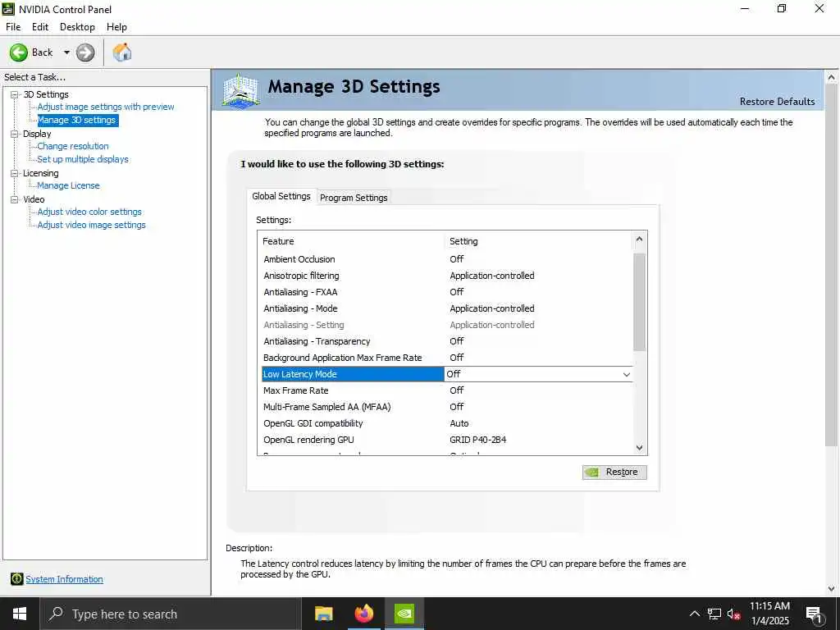Open Set up multiple displays page
Viewport: 840px width, 630px height.
[x=83, y=159]
